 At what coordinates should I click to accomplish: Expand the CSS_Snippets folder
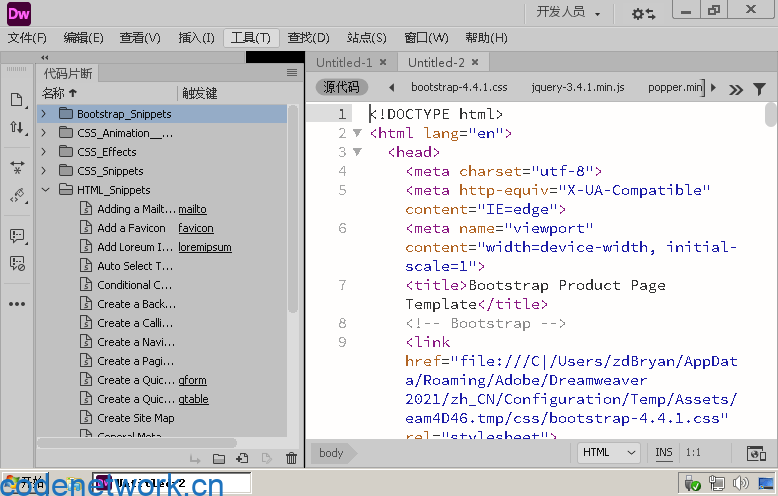[x=44, y=171]
